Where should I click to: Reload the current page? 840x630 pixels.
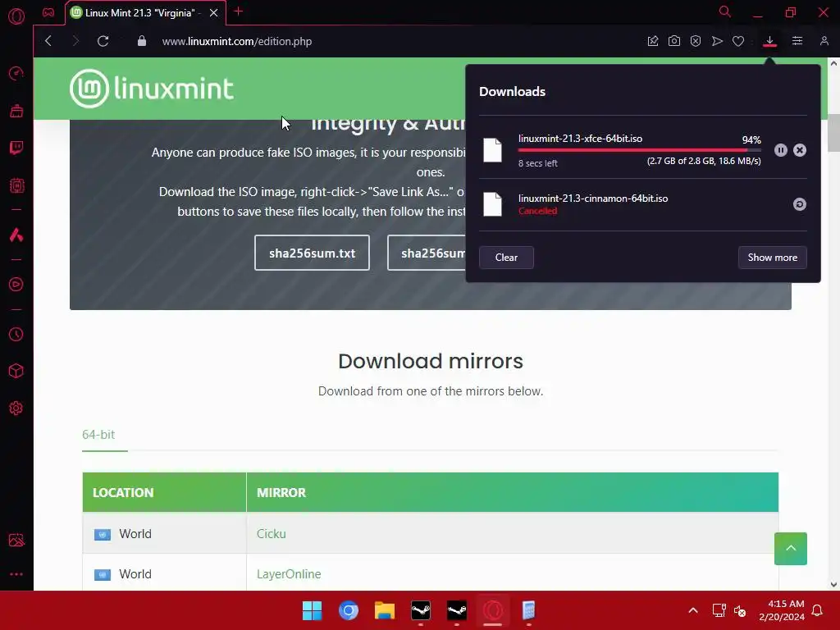pyautogui.click(x=103, y=41)
